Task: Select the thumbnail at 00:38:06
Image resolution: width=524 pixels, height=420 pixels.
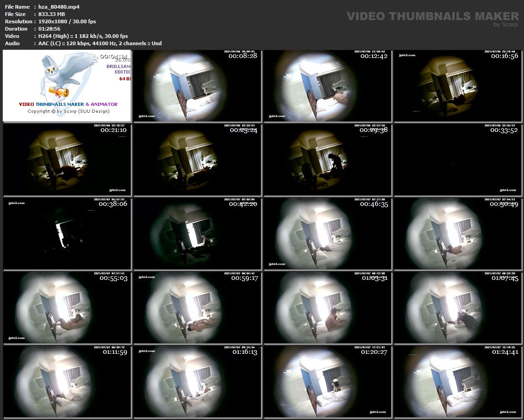Action: pos(67,234)
